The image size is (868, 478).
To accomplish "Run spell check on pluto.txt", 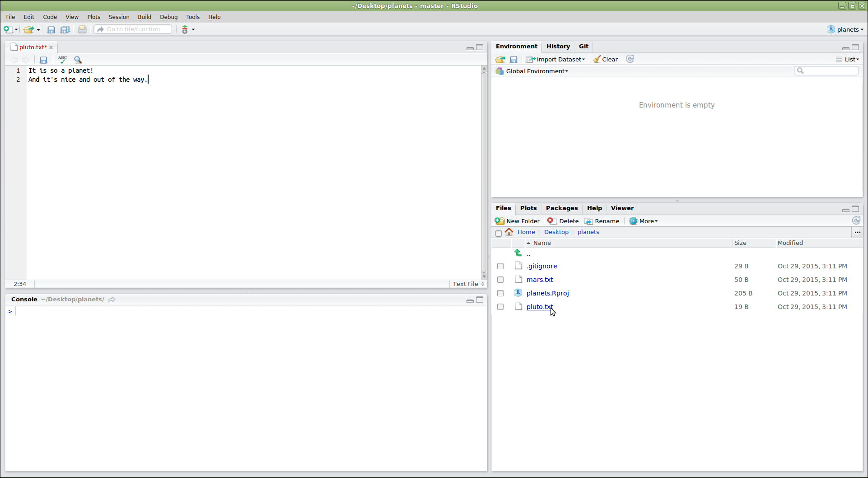I will coord(62,59).
